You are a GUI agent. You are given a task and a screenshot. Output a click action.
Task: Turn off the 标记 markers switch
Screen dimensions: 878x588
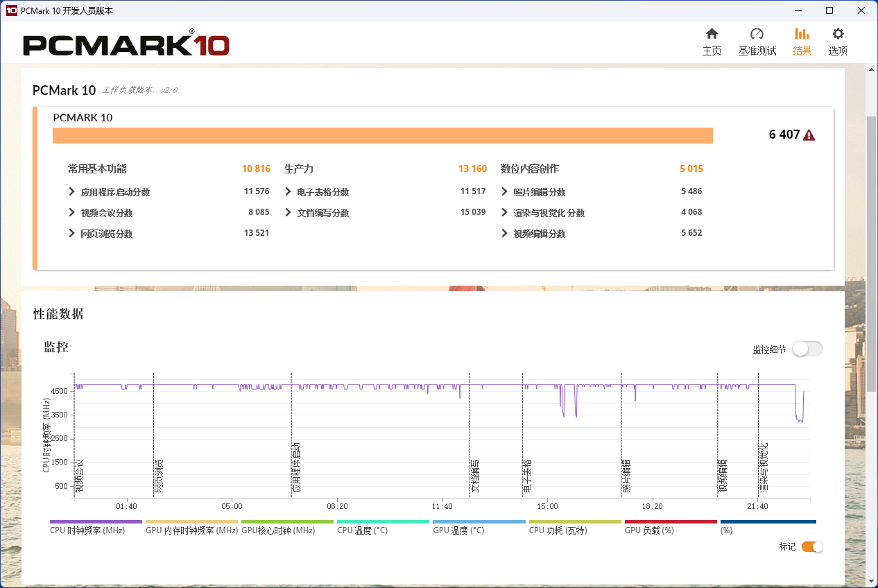[812, 546]
